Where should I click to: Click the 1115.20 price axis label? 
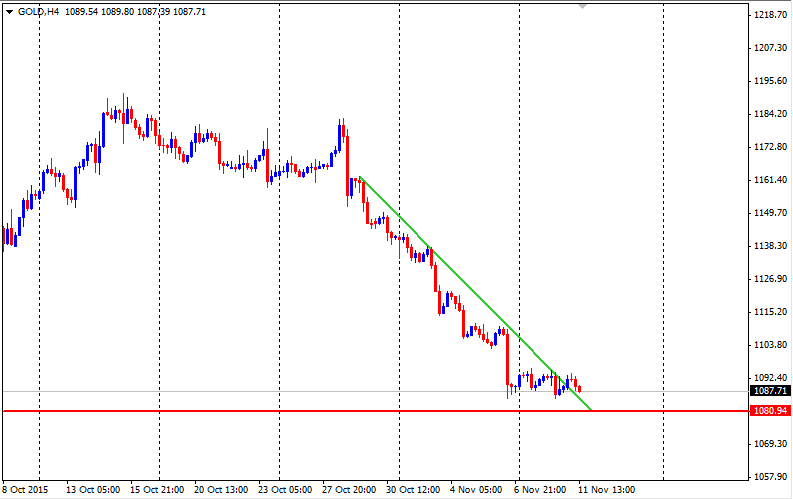point(770,312)
